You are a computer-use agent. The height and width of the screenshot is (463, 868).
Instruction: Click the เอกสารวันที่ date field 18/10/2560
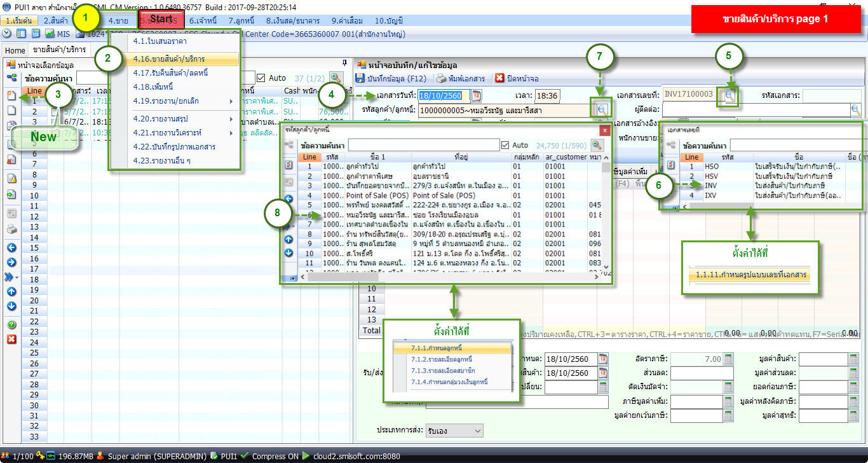coord(444,96)
